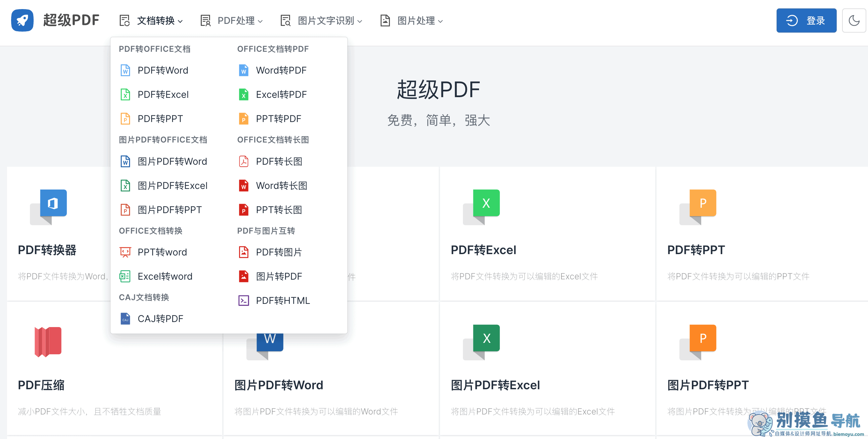Click the Excel转word spreadsheet icon

(125, 277)
